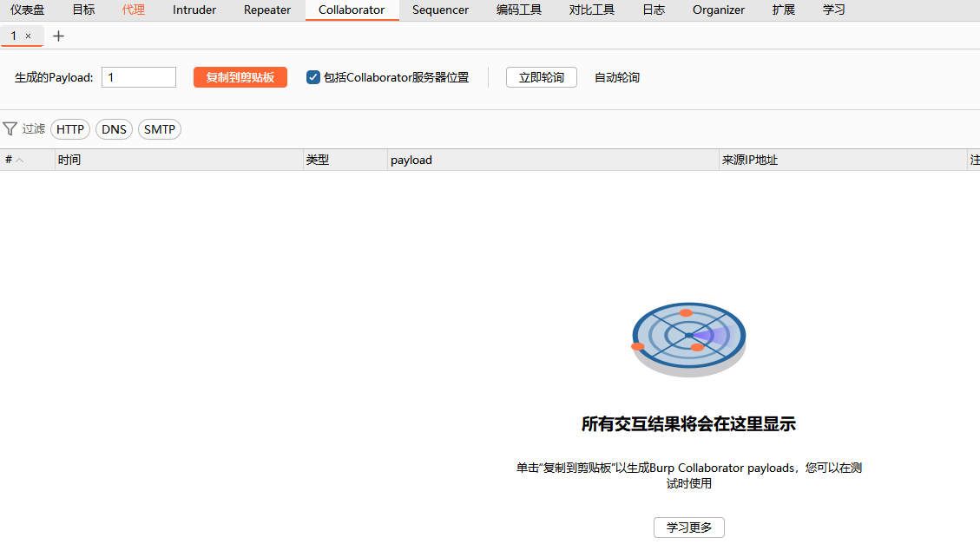Click 自动轮询 option

pos(617,77)
